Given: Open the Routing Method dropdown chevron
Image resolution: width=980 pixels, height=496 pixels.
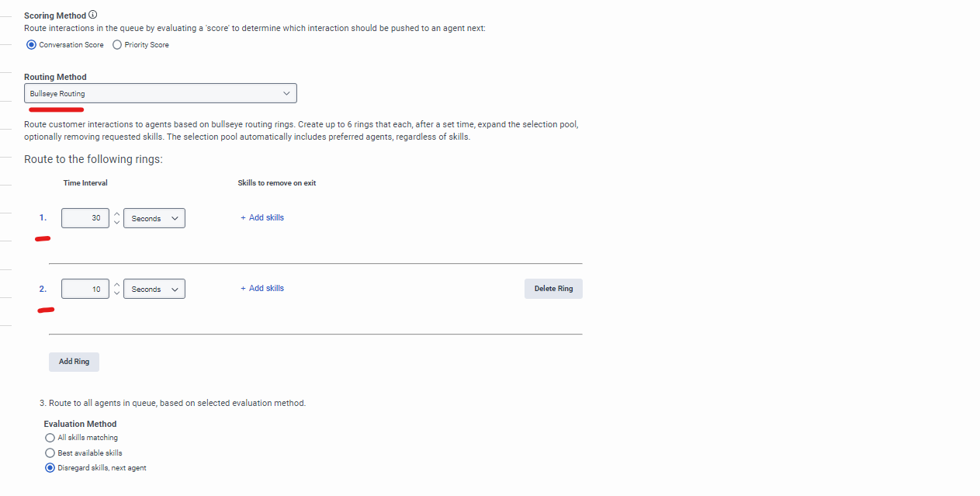Looking at the screenshot, I should [x=288, y=92].
